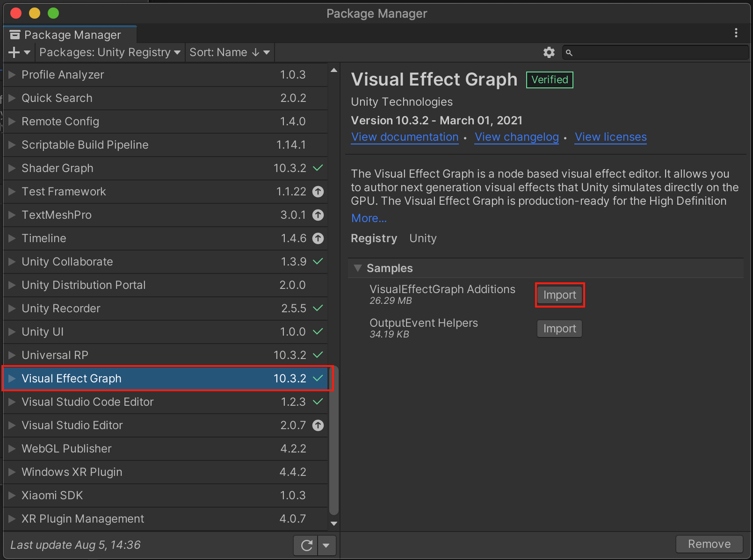
Task: Click the add package plus icon
Action: coord(14,52)
